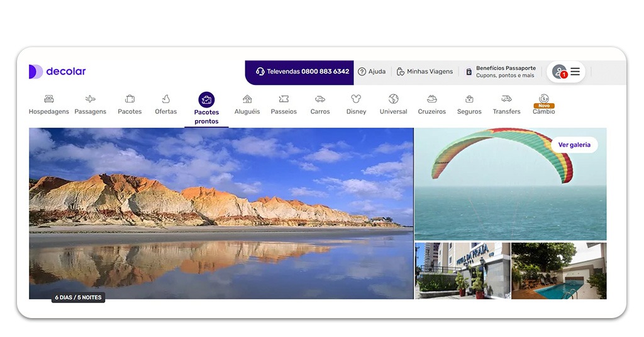Viewport: 644px width, 337px height.
Task: Click the Câmbio currency exchange icon
Action: (544, 99)
